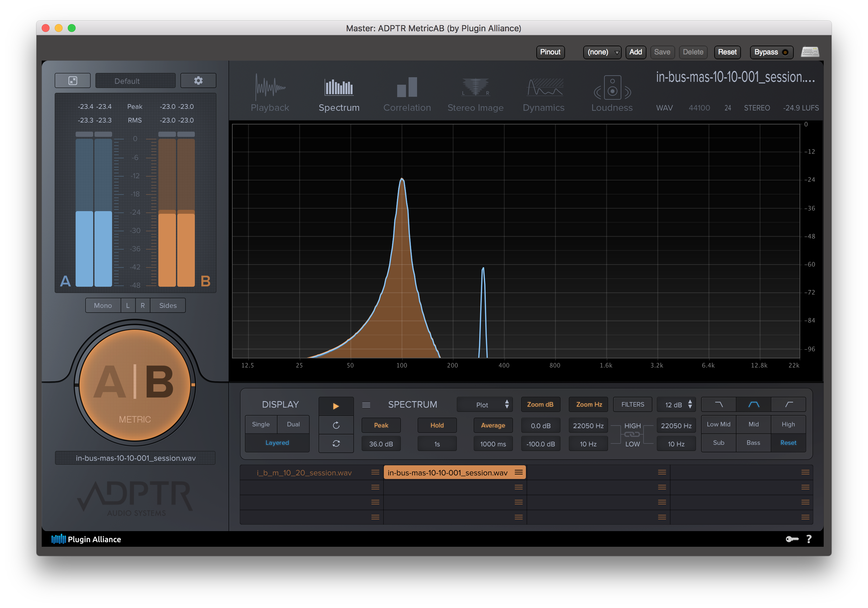This screenshot has width=868, height=608.
Task: Click the 1s hold time field
Action: 437,444
